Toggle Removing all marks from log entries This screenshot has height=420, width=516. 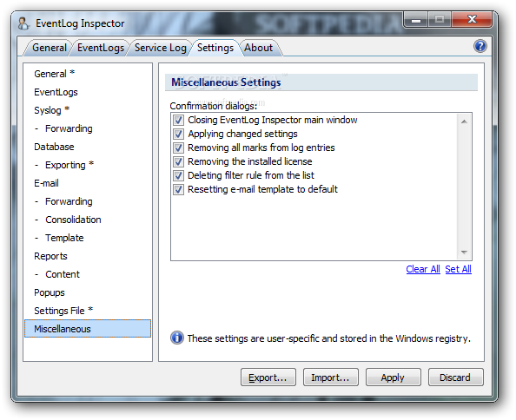coord(178,148)
